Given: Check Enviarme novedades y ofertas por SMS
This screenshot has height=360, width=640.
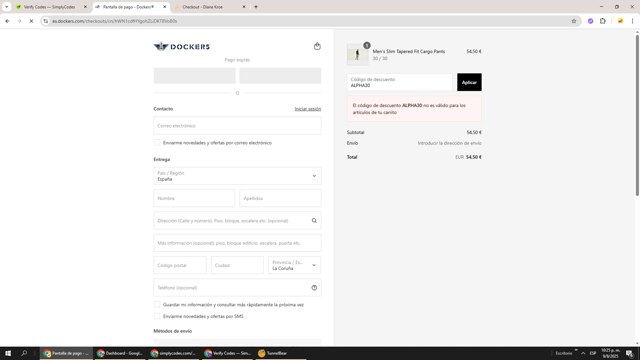Looking at the screenshot, I should (x=157, y=316).
